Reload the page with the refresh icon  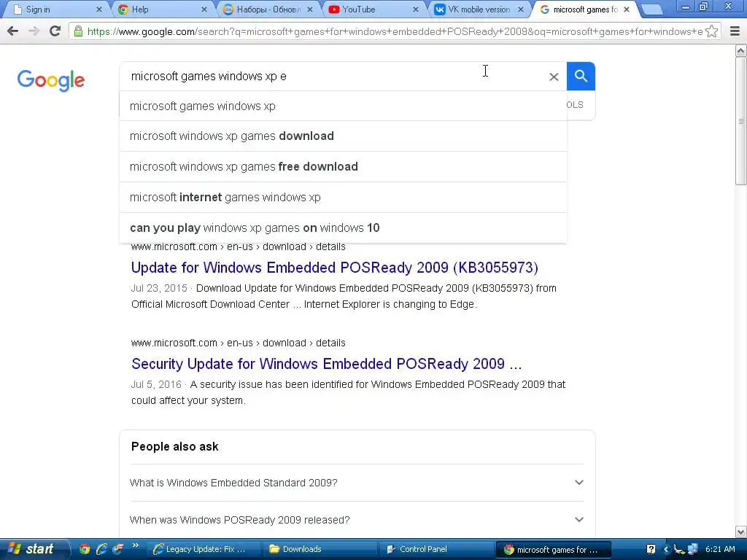click(55, 31)
